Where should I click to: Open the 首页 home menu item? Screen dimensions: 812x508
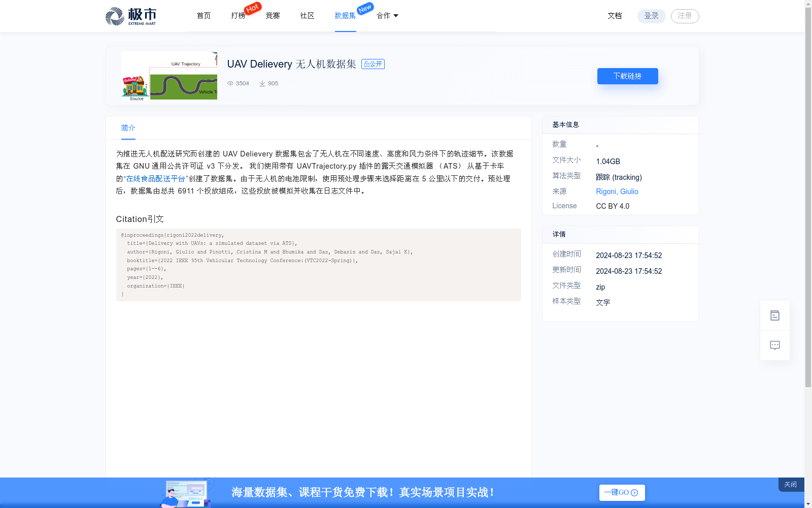204,16
